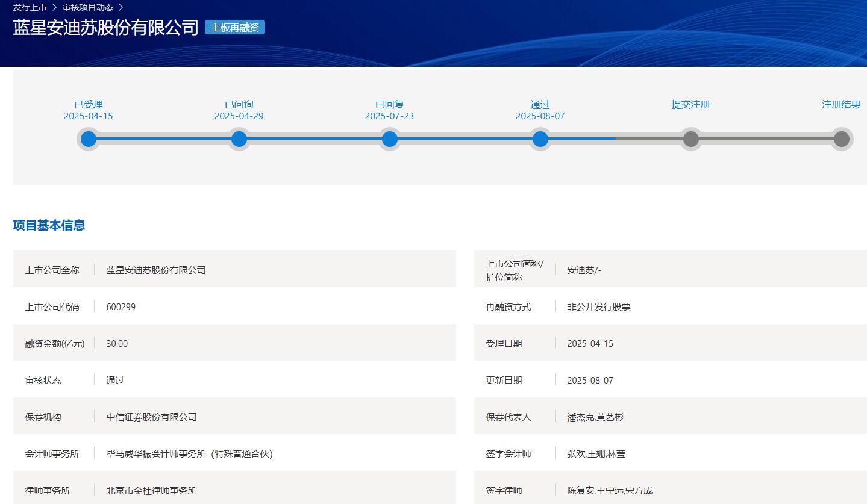Viewport: 867px width, 504px height.
Task: Click the 项目基本信息 section heading
Action: pos(49,225)
